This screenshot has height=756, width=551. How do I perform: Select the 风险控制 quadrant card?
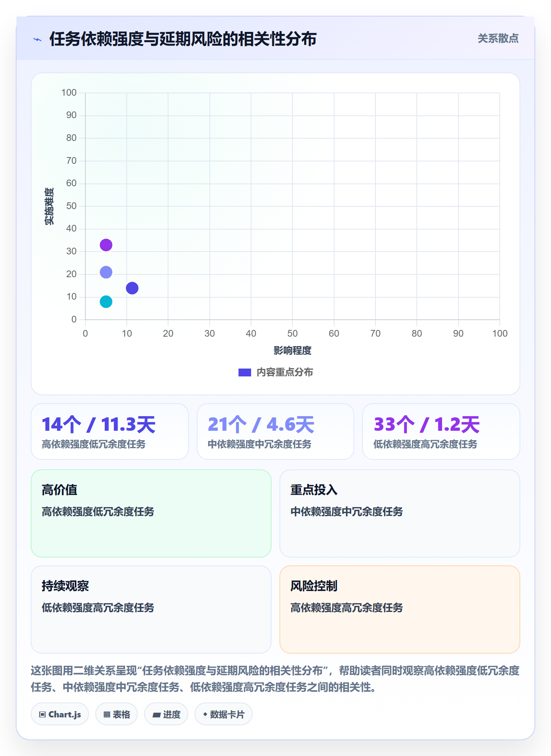coord(400,610)
